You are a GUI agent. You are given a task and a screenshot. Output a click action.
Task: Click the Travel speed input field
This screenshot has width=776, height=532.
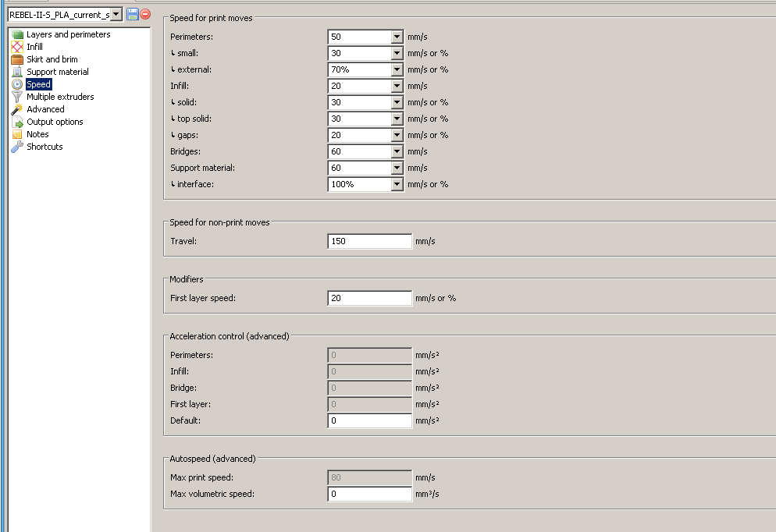coord(369,241)
